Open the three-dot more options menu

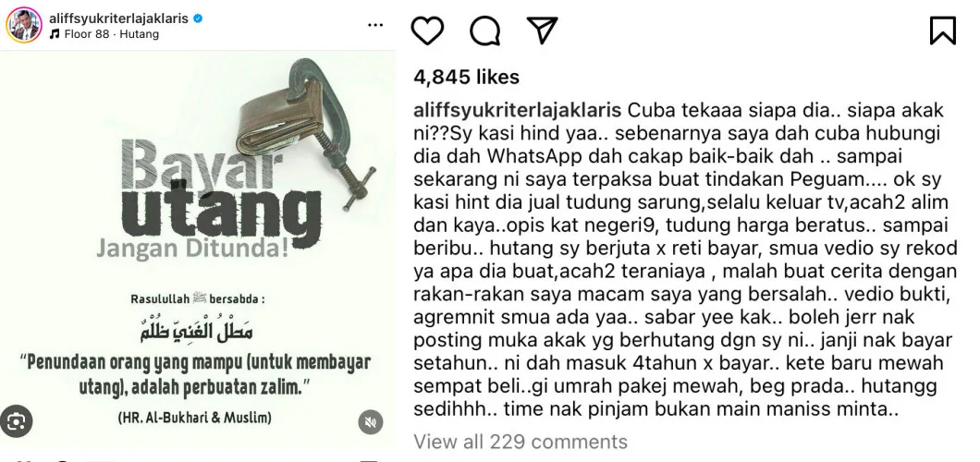(x=375, y=25)
